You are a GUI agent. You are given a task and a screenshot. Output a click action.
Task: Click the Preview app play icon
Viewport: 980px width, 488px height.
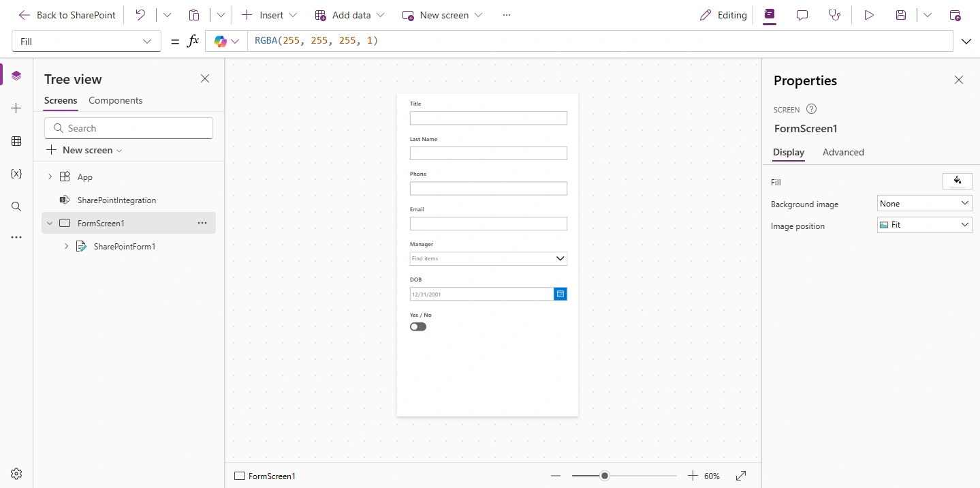coord(869,15)
